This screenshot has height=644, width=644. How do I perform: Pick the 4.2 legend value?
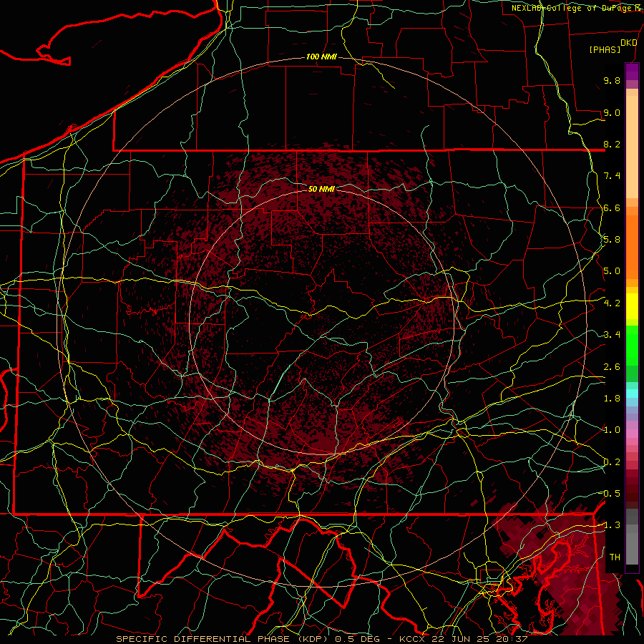pyautogui.click(x=612, y=303)
